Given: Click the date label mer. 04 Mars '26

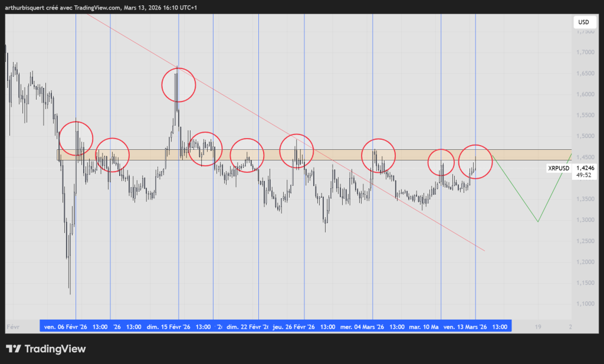Looking at the screenshot, I should pyautogui.click(x=364, y=325).
